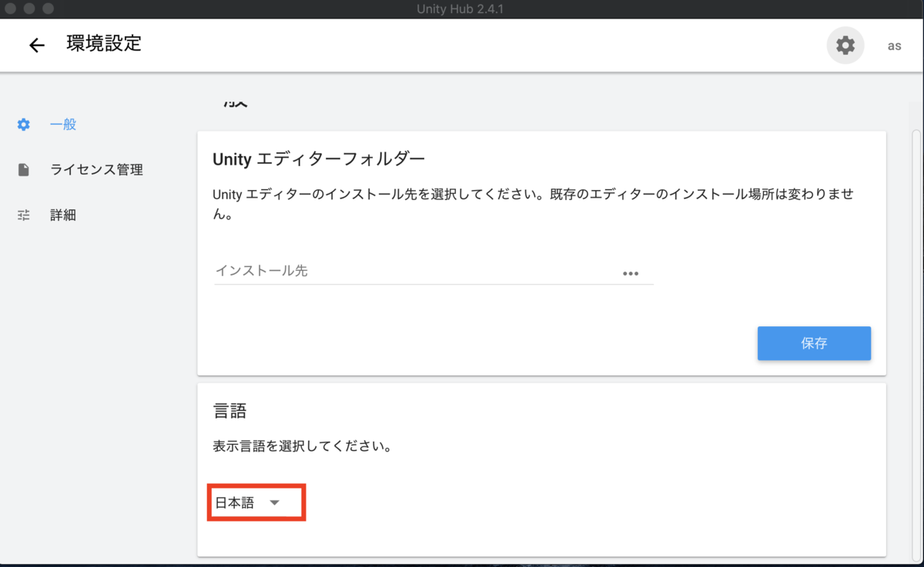
Task: Select the 一般 sidebar tab
Action: coord(63,125)
